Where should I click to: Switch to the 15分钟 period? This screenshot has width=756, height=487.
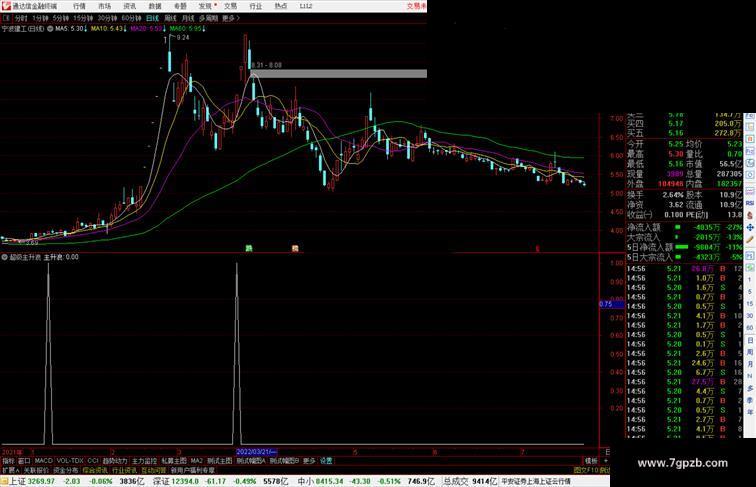click(x=83, y=18)
